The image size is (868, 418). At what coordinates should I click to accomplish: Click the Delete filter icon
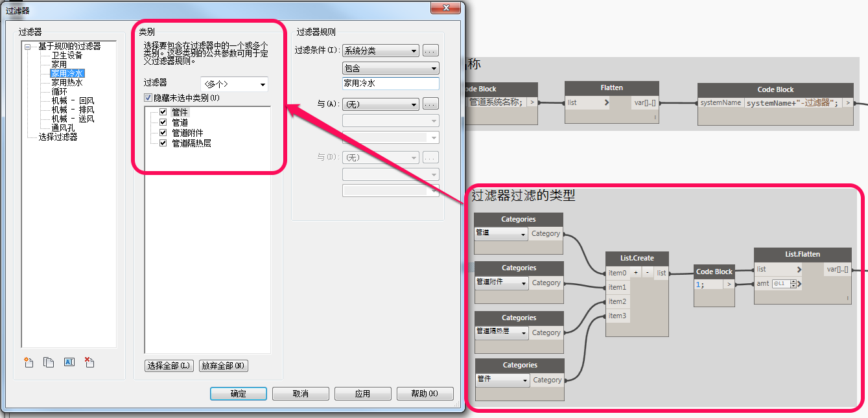coord(89,363)
